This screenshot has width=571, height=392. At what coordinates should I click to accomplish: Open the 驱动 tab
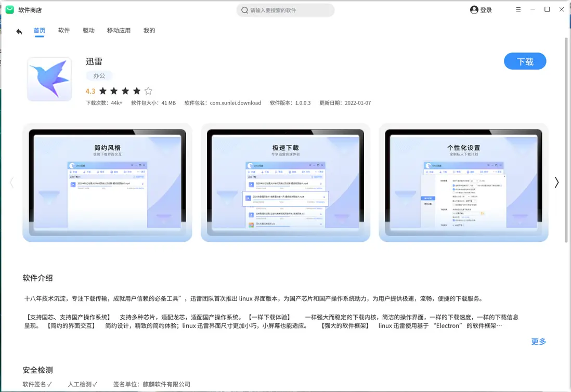tap(88, 31)
